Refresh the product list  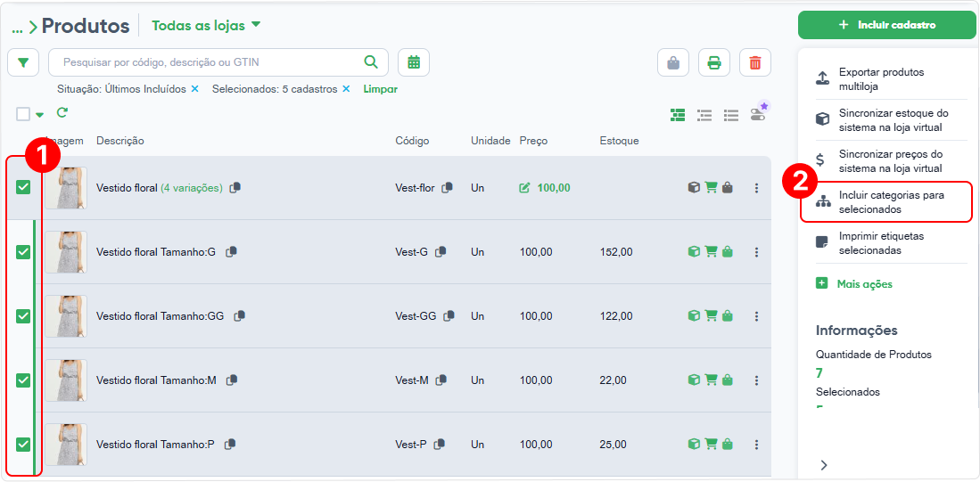(x=62, y=113)
